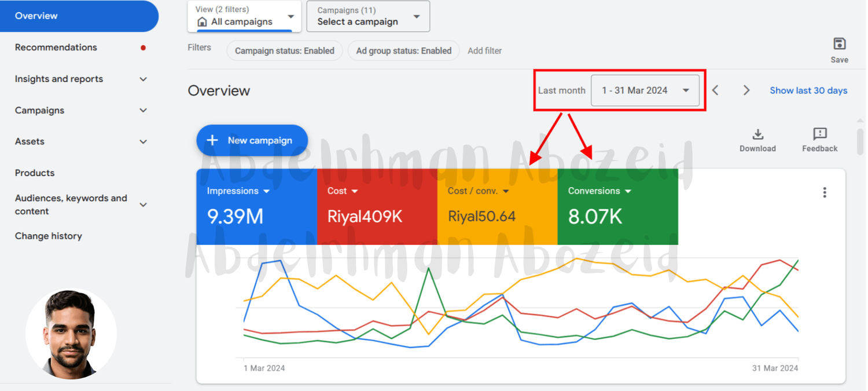The height and width of the screenshot is (391, 868).
Task: Go to next date range arrow
Action: pos(746,90)
